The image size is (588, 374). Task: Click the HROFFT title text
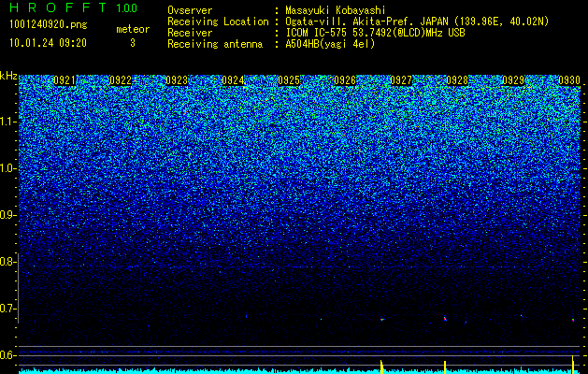(x=58, y=7)
